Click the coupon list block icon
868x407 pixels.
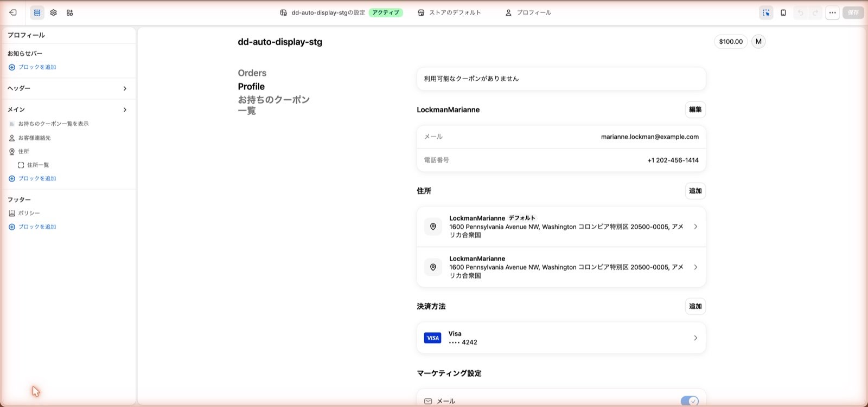click(12, 124)
